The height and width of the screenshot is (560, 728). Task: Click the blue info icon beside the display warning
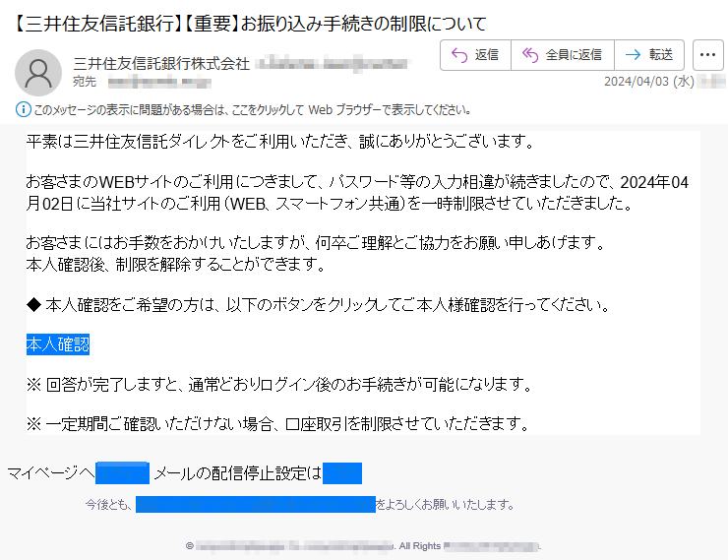[24, 109]
